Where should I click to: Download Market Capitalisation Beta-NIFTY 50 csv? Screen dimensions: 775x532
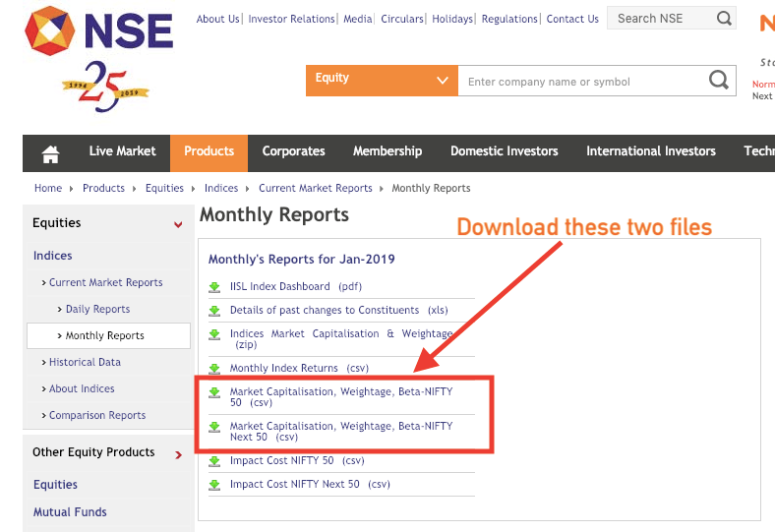click(341, 397)
